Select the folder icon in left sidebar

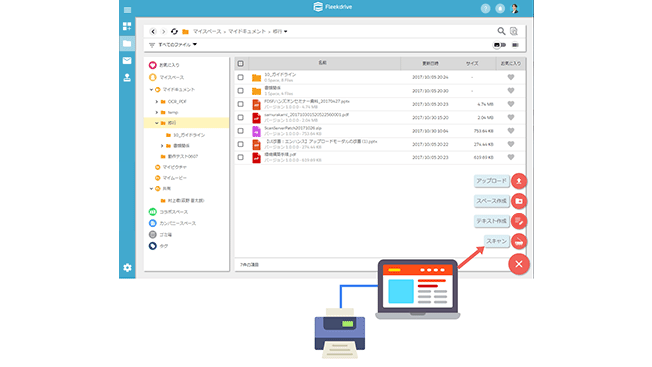click(127, 43)
